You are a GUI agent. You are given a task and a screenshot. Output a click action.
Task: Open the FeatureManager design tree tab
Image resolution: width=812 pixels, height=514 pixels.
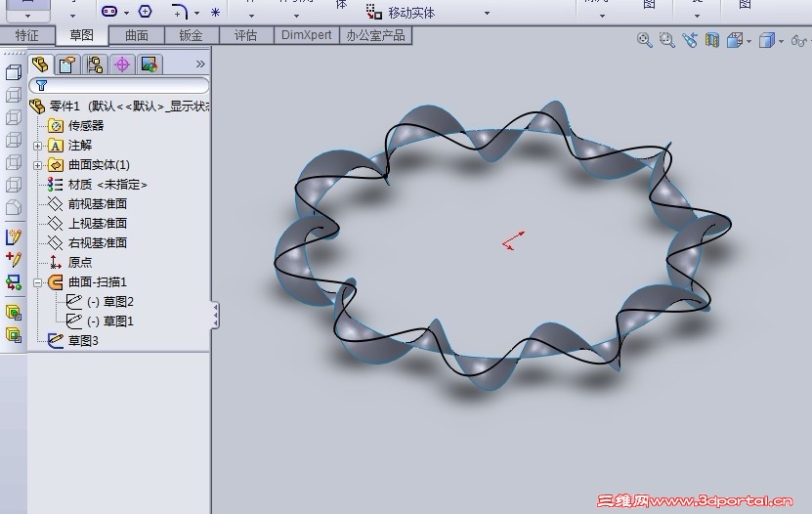coord(40,64)
